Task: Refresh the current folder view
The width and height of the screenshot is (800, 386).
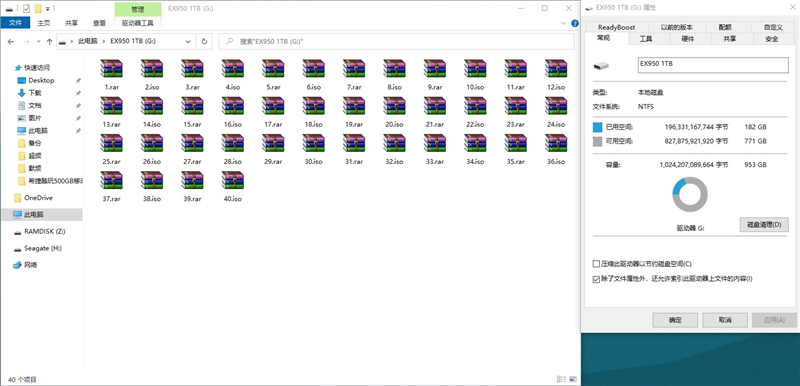Action: [204, 42]
